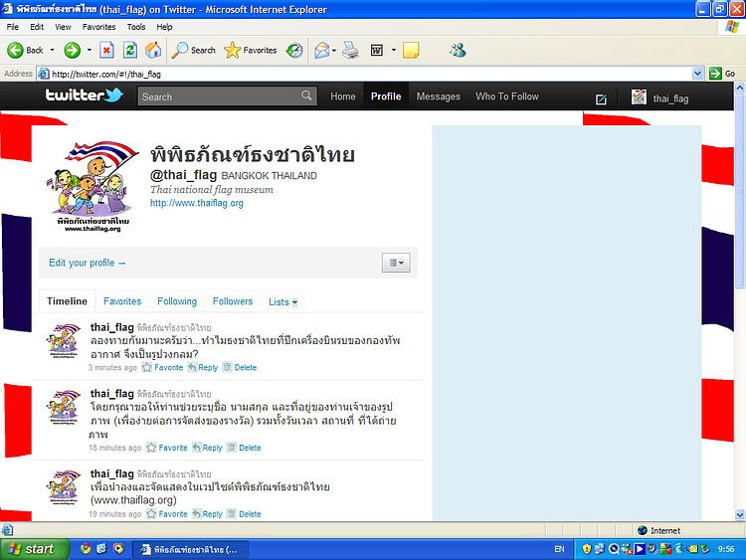Click the Address bar URL field

(x=365, y=74)
